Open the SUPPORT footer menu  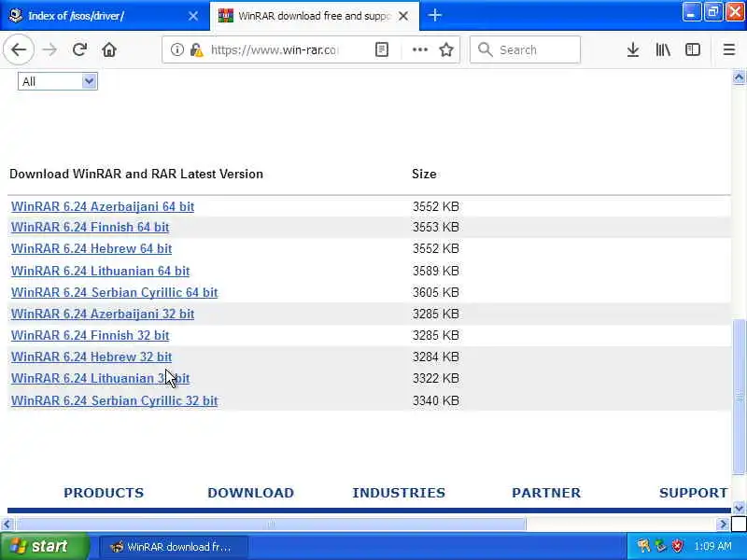pos(693,493)
